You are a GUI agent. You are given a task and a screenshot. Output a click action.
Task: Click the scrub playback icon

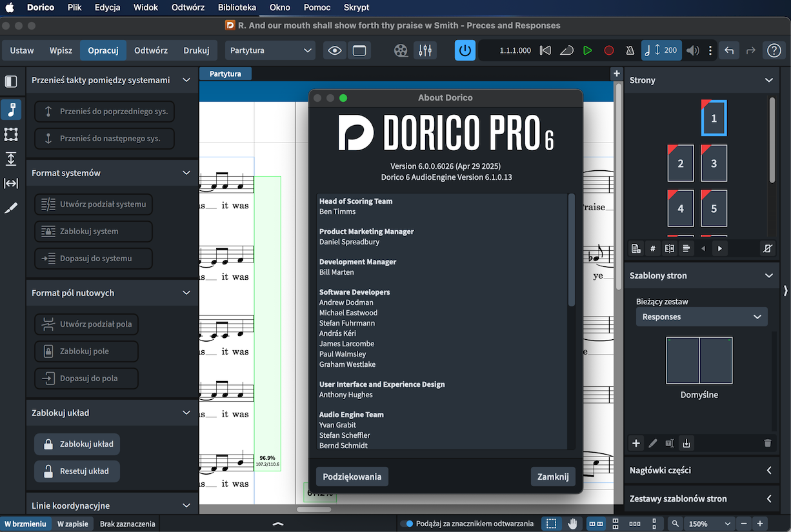point(566,50)
